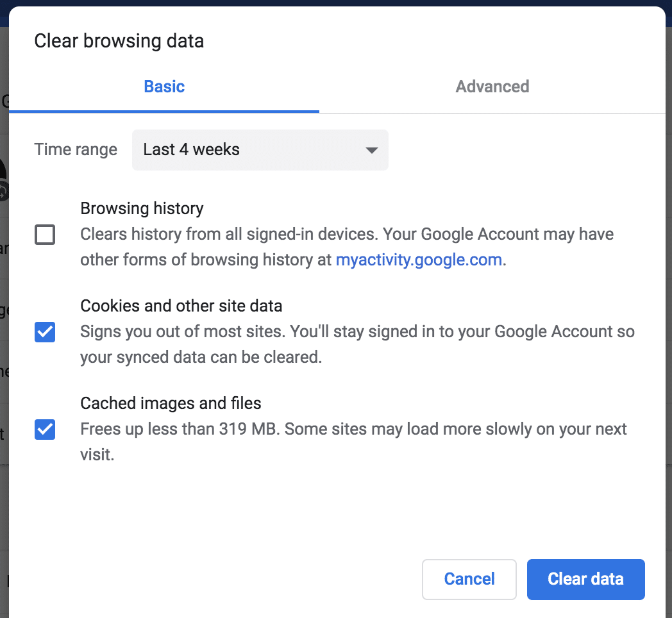Click the Browsing history label text

pos(142,208)
